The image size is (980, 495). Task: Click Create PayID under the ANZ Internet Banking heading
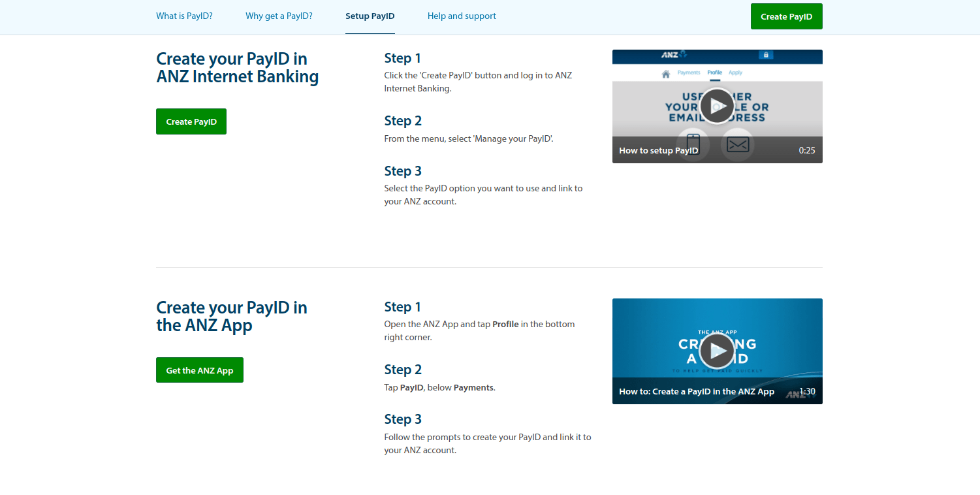(x=191, y=121)
